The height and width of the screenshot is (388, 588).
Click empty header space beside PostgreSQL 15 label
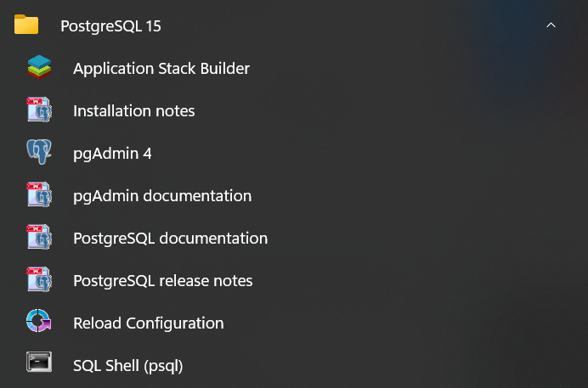tap(340, 25)
